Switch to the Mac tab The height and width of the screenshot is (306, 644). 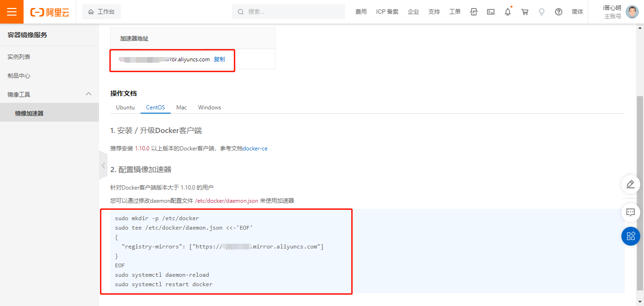[x=182, y=108]
